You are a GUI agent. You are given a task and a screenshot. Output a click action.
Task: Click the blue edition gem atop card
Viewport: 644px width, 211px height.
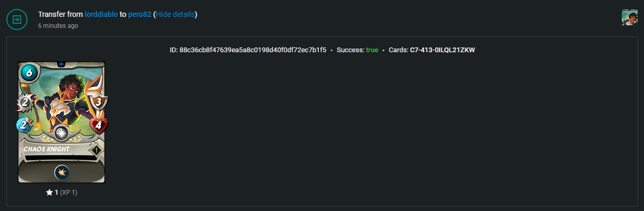[x=61, y=64]
